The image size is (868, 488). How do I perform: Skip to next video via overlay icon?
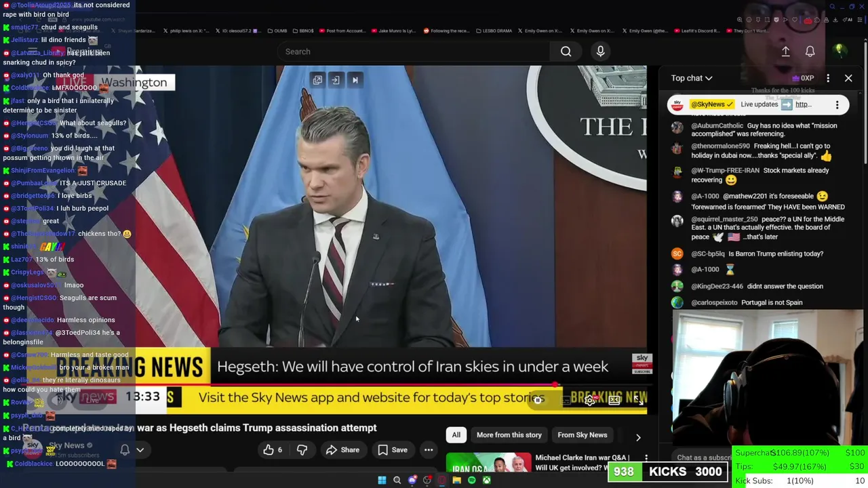coord(355,80)
